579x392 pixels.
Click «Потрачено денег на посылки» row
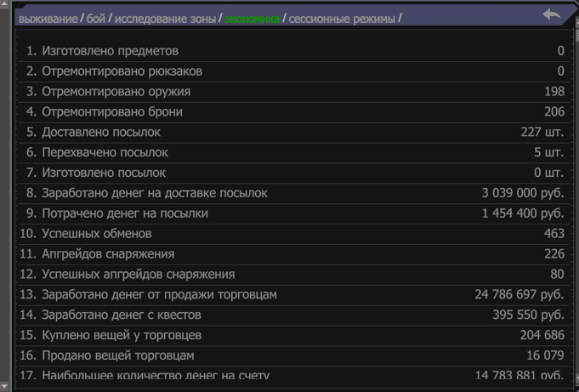(x=125, y=213)
